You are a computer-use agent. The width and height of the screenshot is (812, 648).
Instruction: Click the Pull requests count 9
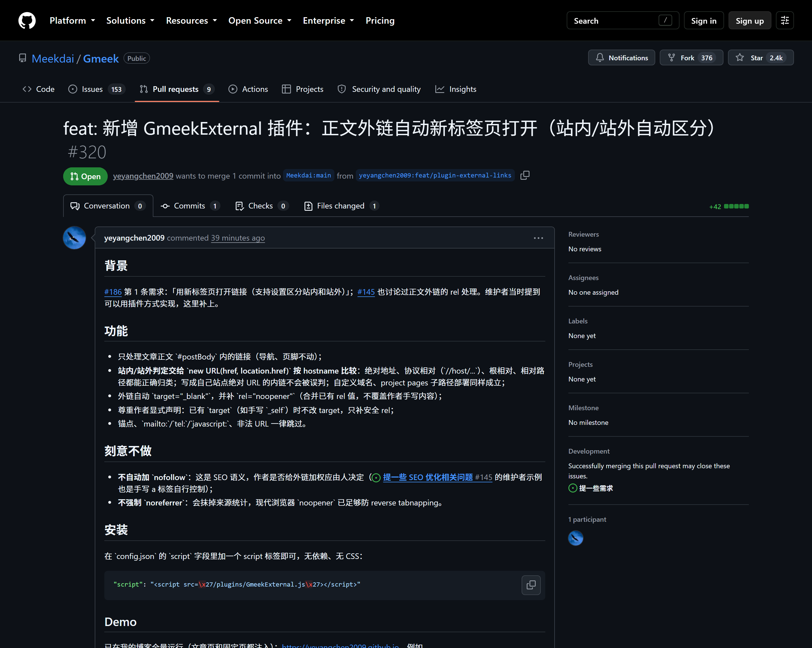(x=209, y=89)
